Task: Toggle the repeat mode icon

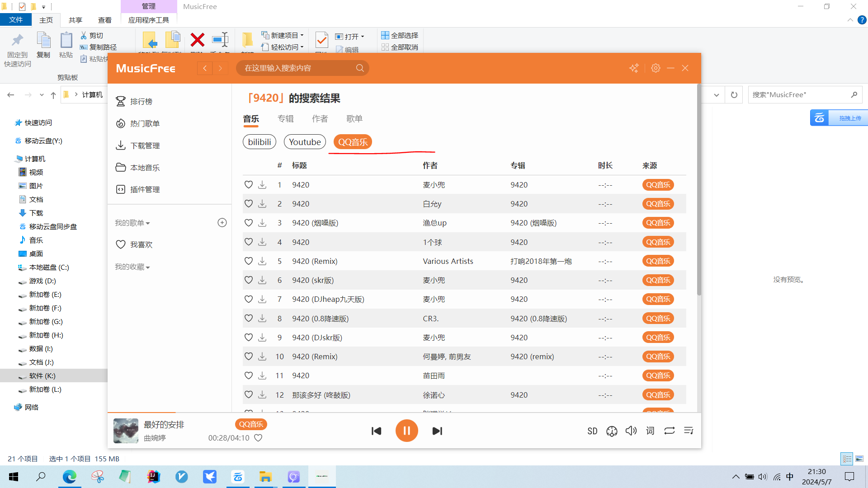Action: [670, 431]
